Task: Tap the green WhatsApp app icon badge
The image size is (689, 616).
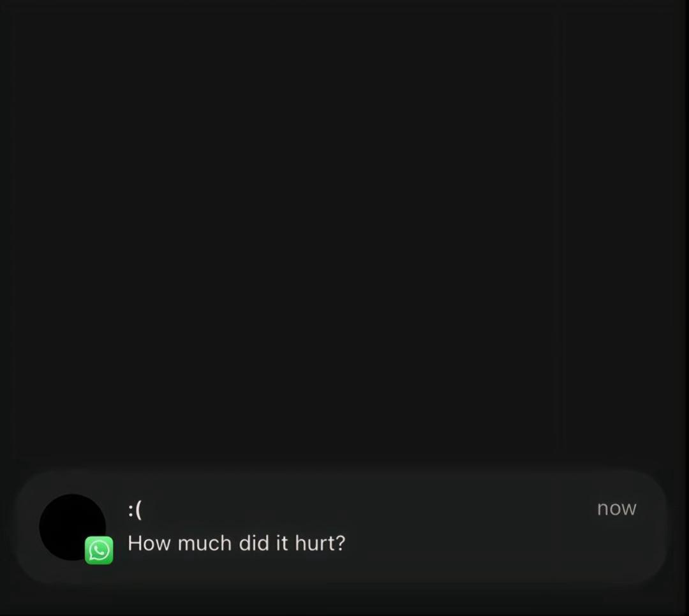Action: [99, 550]
